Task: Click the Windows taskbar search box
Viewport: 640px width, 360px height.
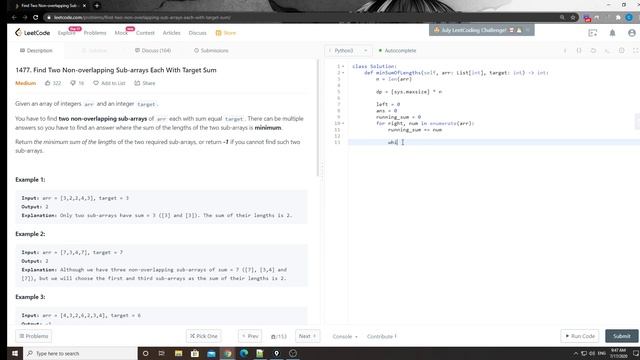Action: 81,353
